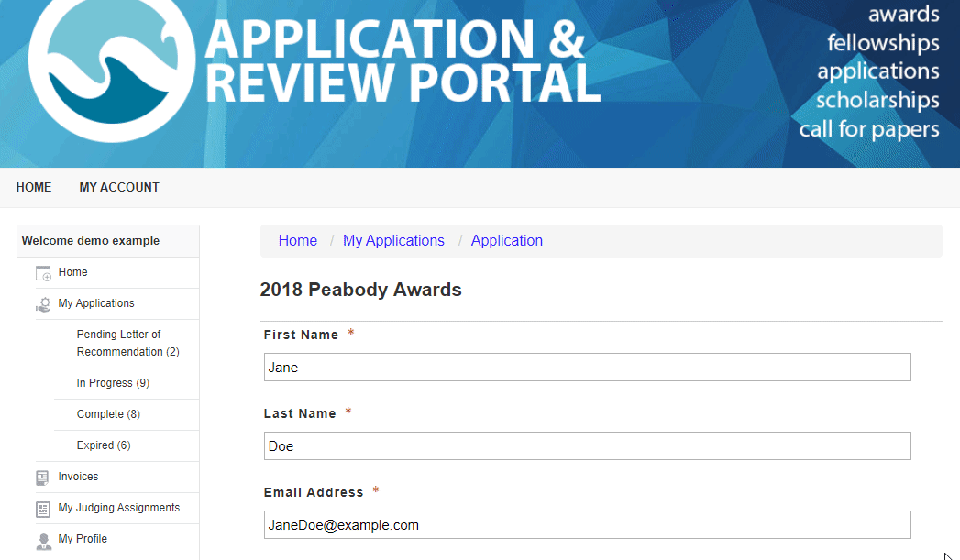Open the MY ACCOUNT menu item
This screenshot has width=960, height=560.
tap(119, 187)
